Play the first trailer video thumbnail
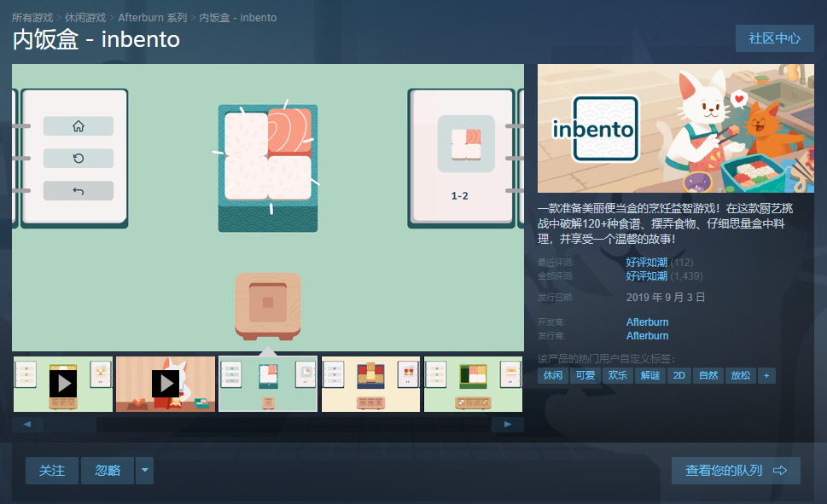Viewport: 827px width, 504px height. point(63,384)
